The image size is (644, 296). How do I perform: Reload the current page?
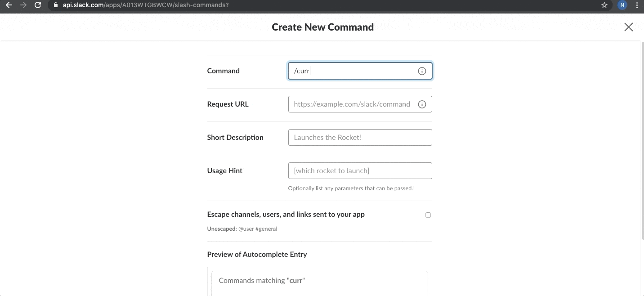(38, 5)
